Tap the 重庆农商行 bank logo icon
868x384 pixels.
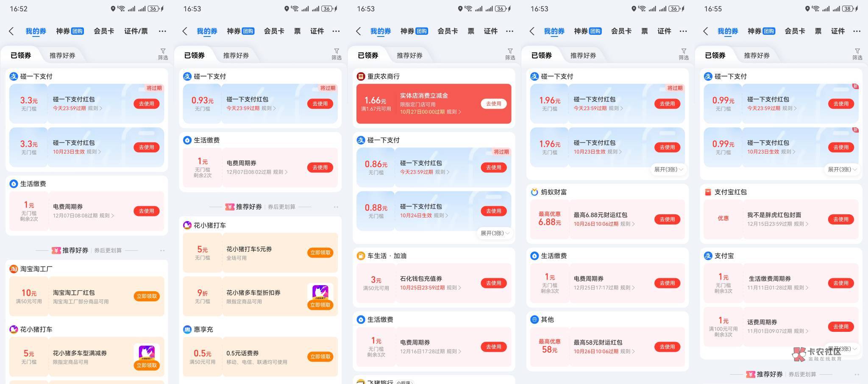coord(361,76)
